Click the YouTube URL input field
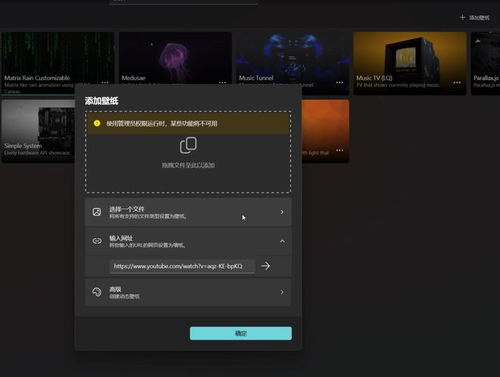 point(183,266)
